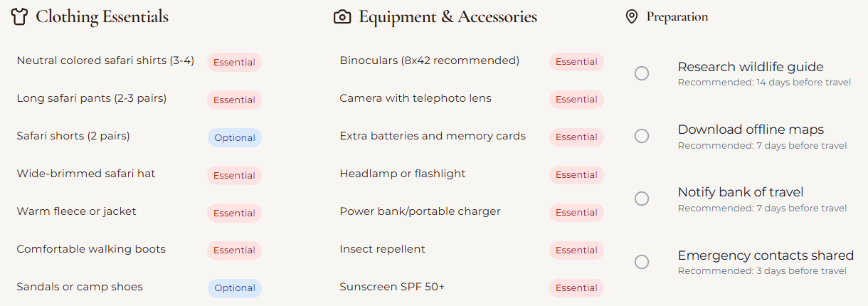Tick the Notify bank of travel checkbox

pos(642,199)
